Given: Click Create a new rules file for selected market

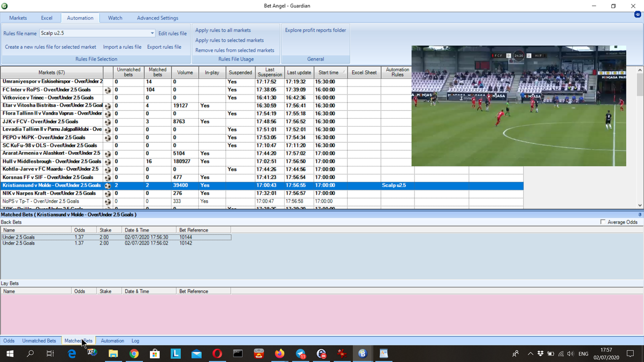Looking at the screenshot, I should coord(51,47).
